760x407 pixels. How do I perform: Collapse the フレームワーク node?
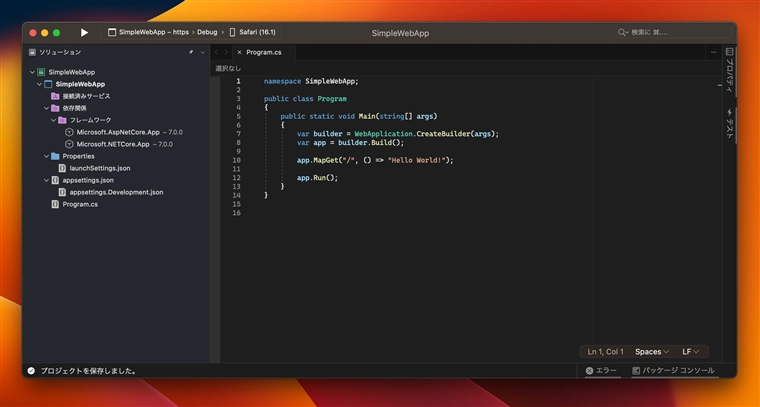[54, 120]
